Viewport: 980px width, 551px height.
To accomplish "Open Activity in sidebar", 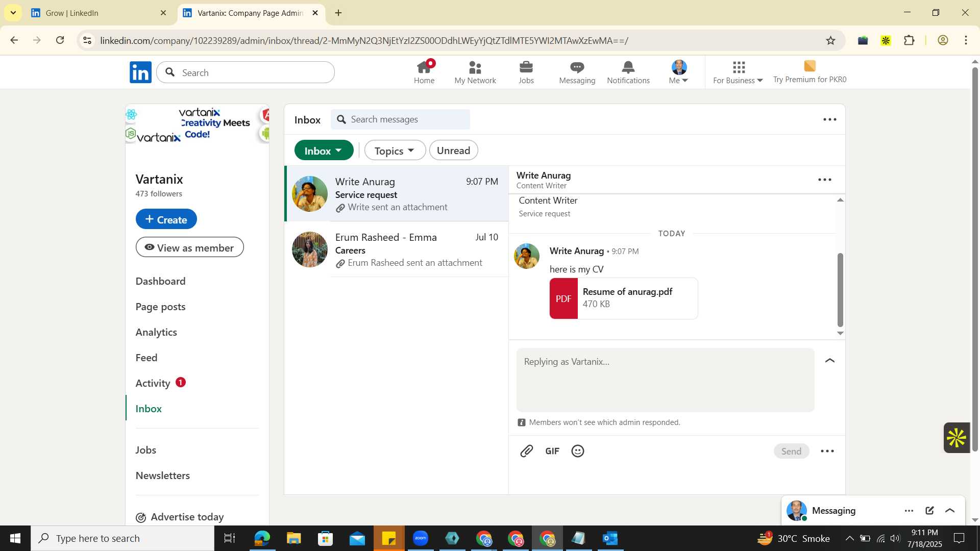I will coord(153,383).
